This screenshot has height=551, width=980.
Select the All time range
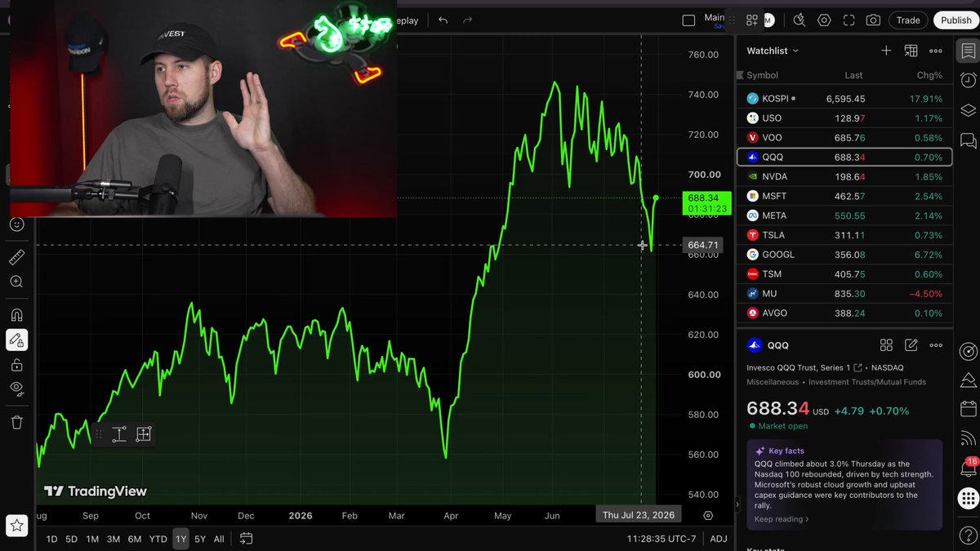pyautogui.click(x=219, y=539)
